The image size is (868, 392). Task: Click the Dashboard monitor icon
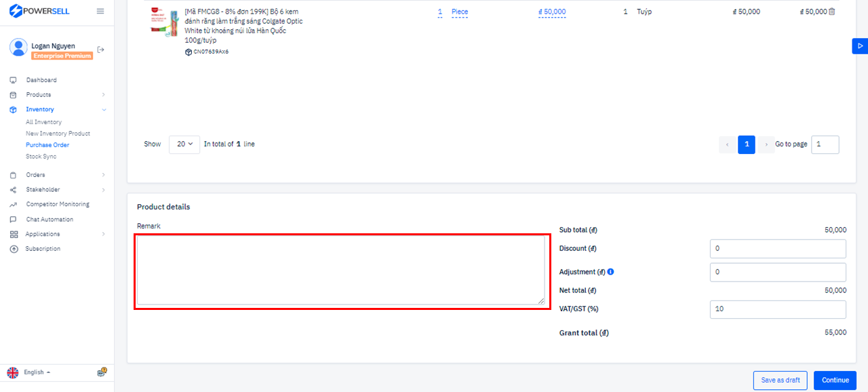[13, 80]
